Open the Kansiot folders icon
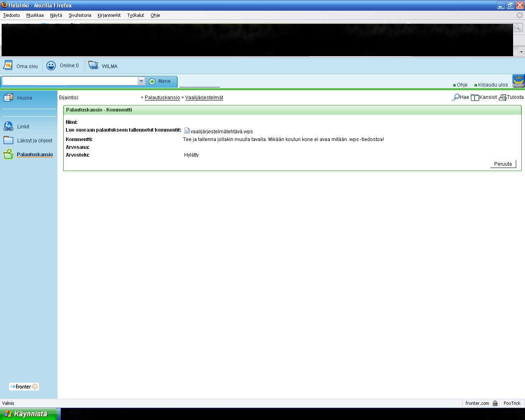Viewport: 525px width, 420px height. tap(475, 98)
